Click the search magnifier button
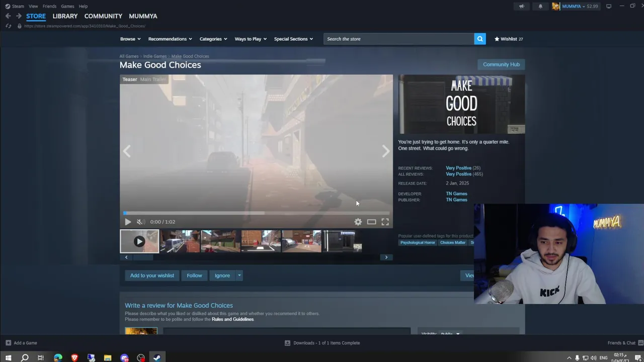This screenshot has width=644, height=362. [480, 39]
